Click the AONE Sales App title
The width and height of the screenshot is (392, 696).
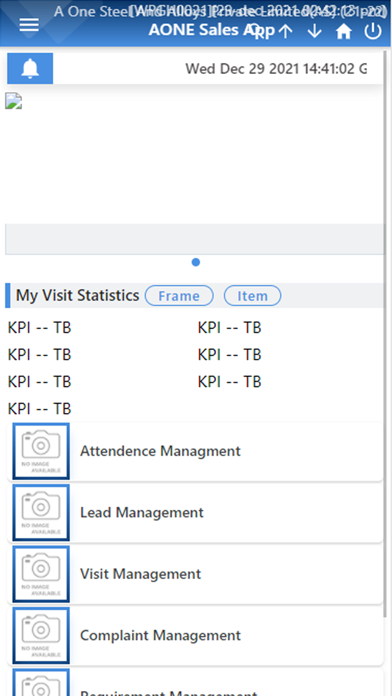pyautogui.click(x=212, y=30)
